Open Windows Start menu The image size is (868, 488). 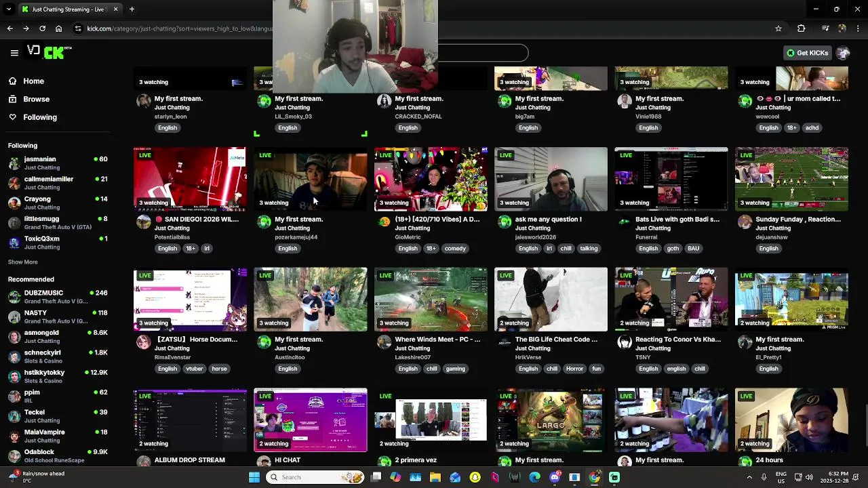[254, 477]
